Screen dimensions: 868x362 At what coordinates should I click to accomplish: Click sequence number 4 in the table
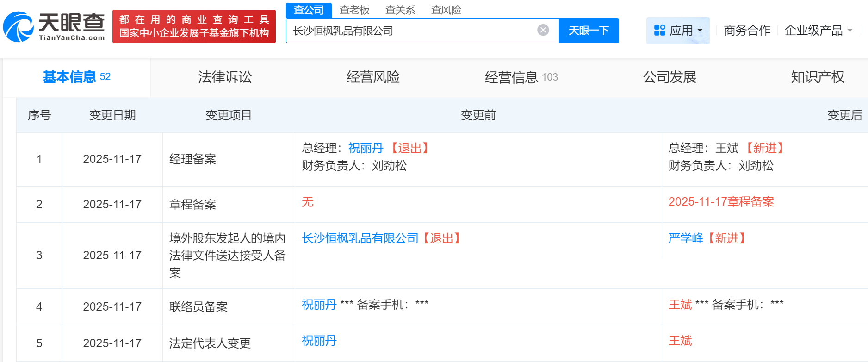(x=39, y=307)
